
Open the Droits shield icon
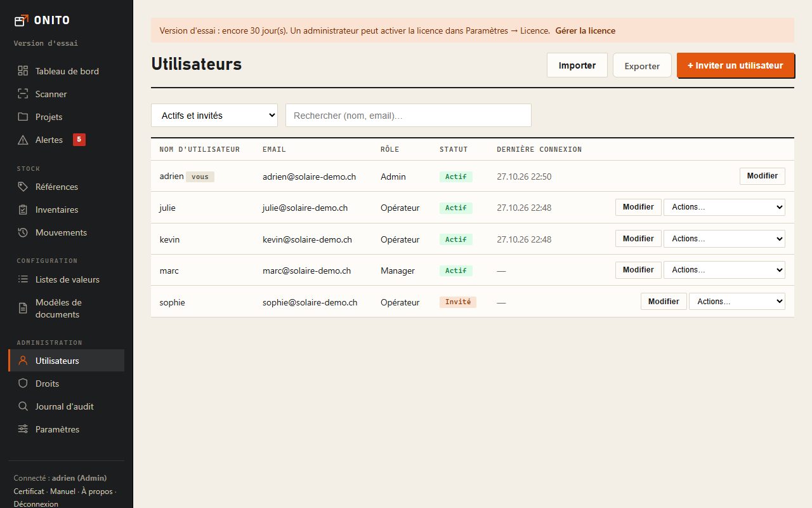pos(23,384)
